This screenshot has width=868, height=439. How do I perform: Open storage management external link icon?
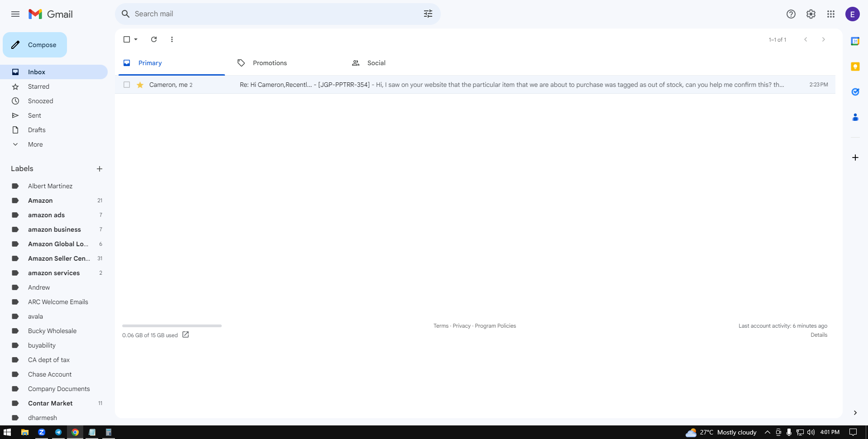186,335
